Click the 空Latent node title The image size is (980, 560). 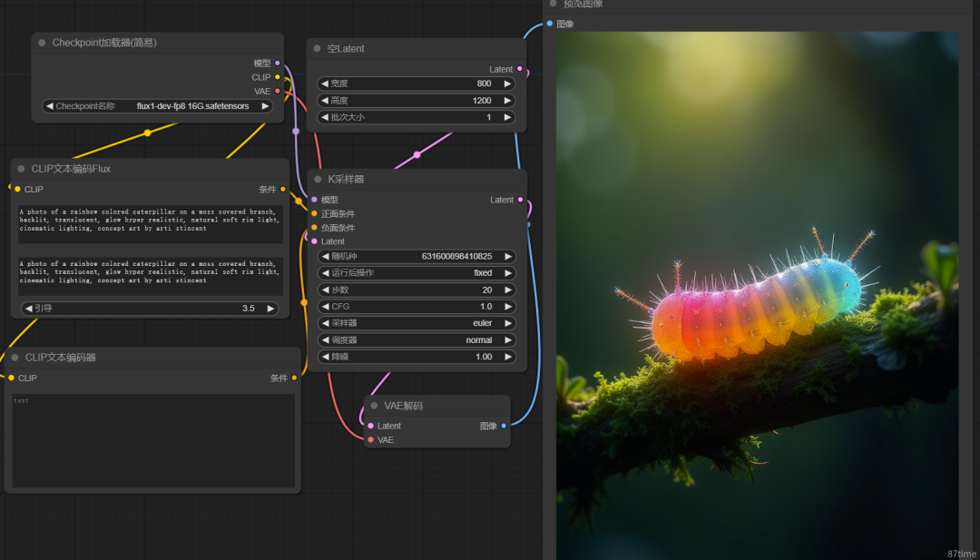[x=346, y=49]
